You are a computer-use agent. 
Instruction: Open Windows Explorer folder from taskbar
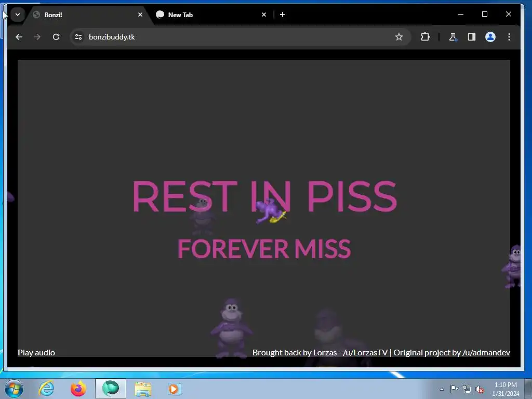(143, 389)
